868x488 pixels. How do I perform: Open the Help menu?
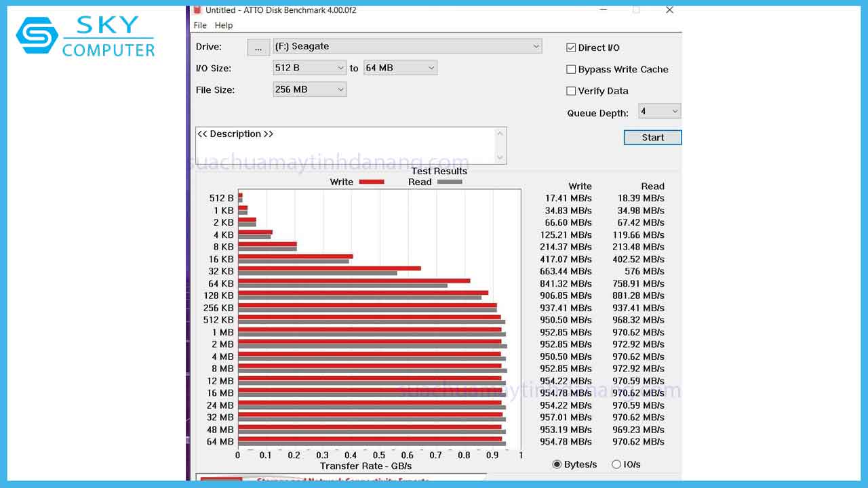pos(223,25)
